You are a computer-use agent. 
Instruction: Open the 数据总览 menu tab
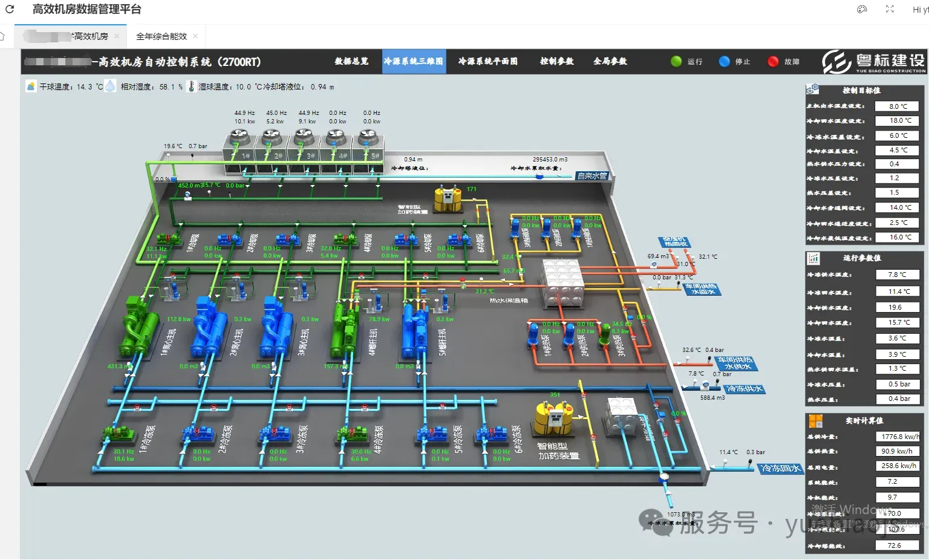(351, 61)
